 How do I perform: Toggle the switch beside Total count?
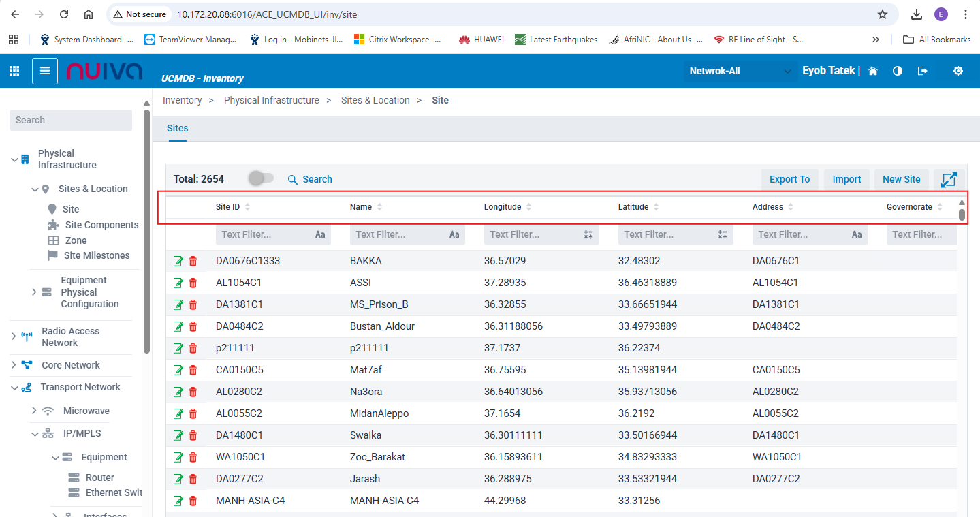pos(261,178)
